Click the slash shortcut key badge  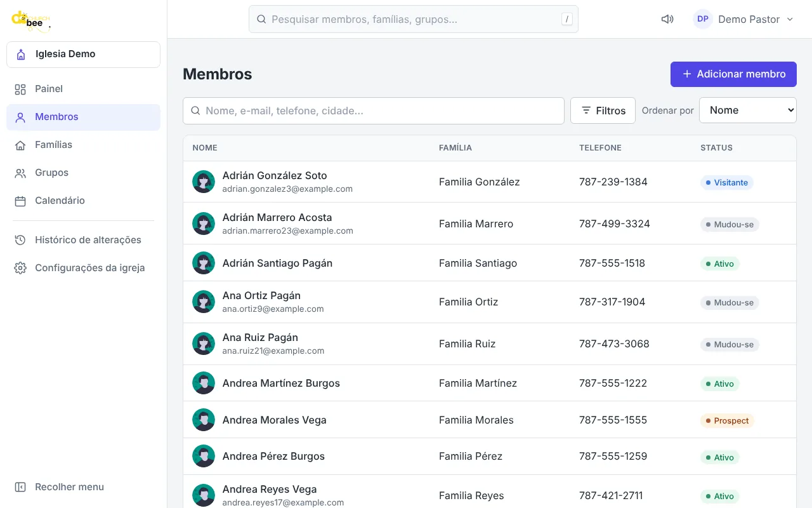[566, 19]
